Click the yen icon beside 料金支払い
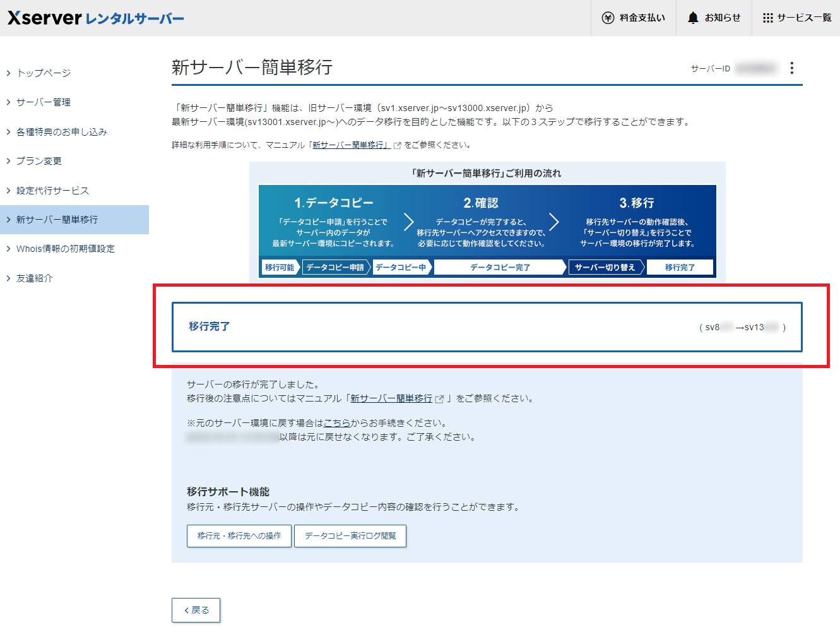The image size is (840, 644). point(608,18)
